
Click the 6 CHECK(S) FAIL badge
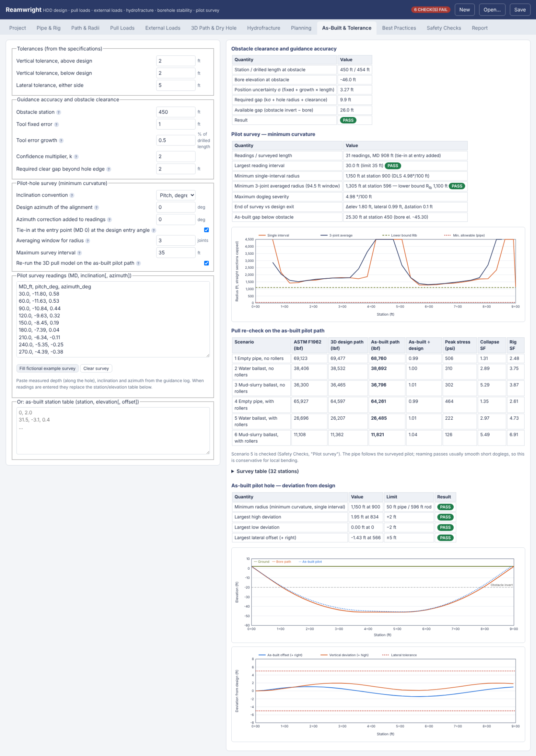point(430,10)
